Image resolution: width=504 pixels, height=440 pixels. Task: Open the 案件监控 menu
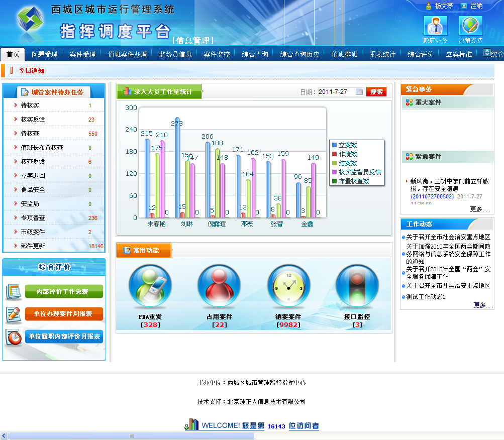point(217,54)
